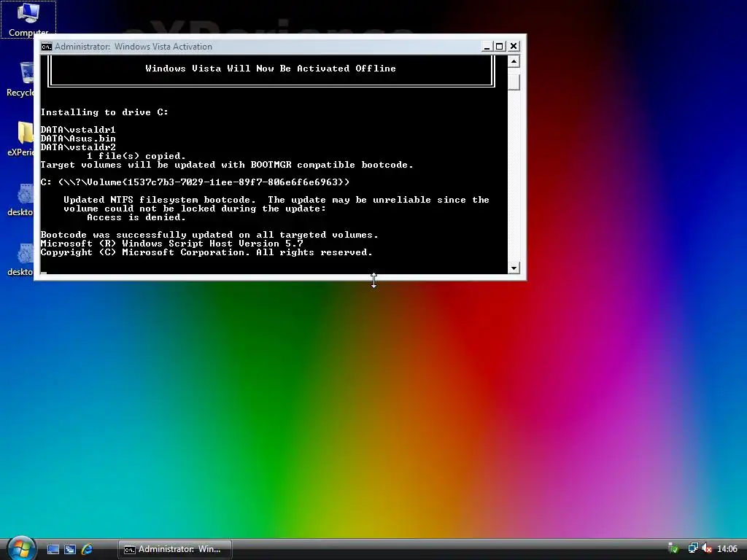Maximize the Windows Vista Activation window

(x=499, y=46)
